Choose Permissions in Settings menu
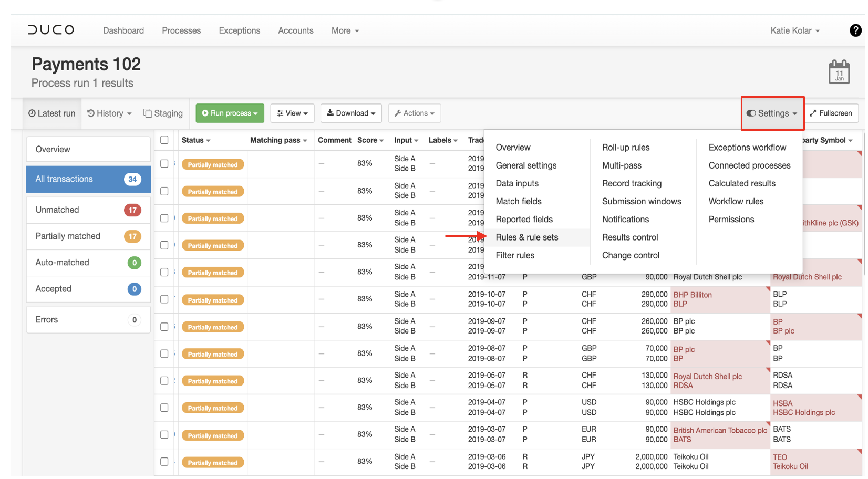The width and height of the screenshot is (868, 479). point(731,220)
